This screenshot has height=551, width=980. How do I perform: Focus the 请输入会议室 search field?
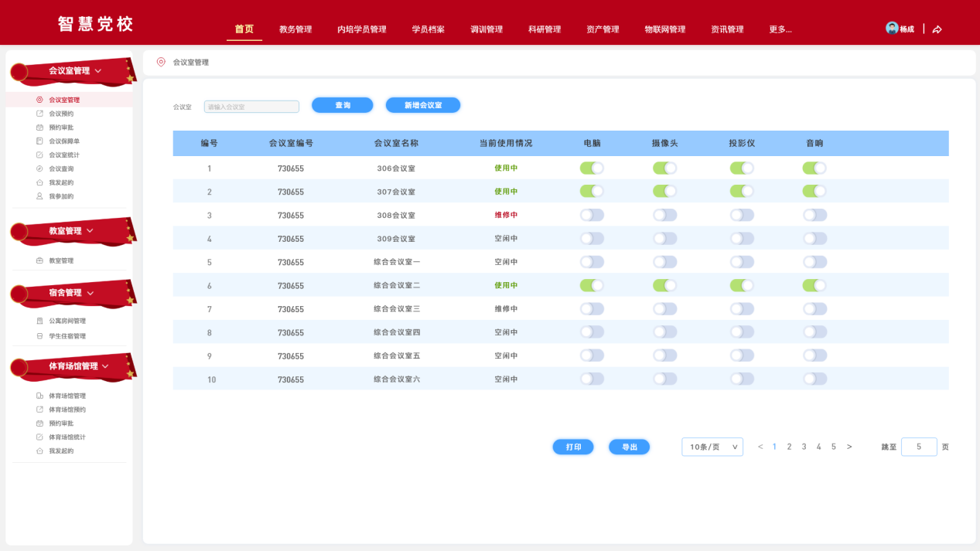click(251, 107)
